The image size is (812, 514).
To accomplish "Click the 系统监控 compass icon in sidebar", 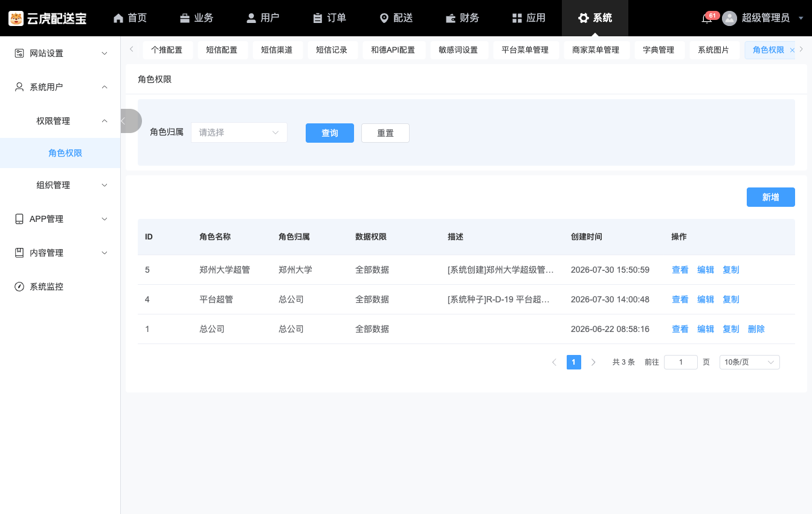I will (x=19, y=287).
